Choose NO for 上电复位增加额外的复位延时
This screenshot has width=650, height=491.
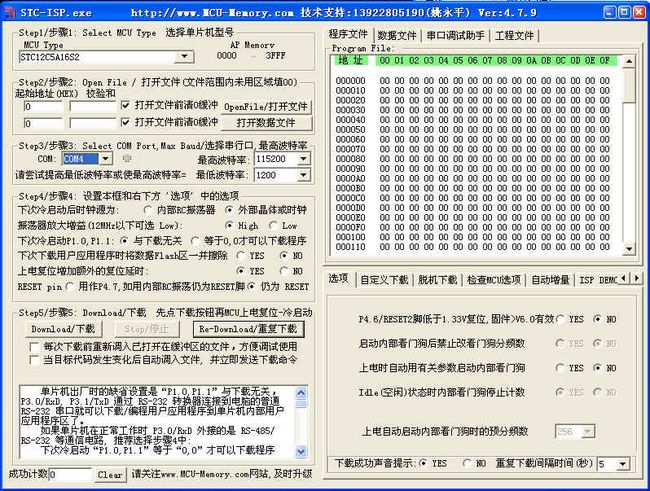pos(284,271)
